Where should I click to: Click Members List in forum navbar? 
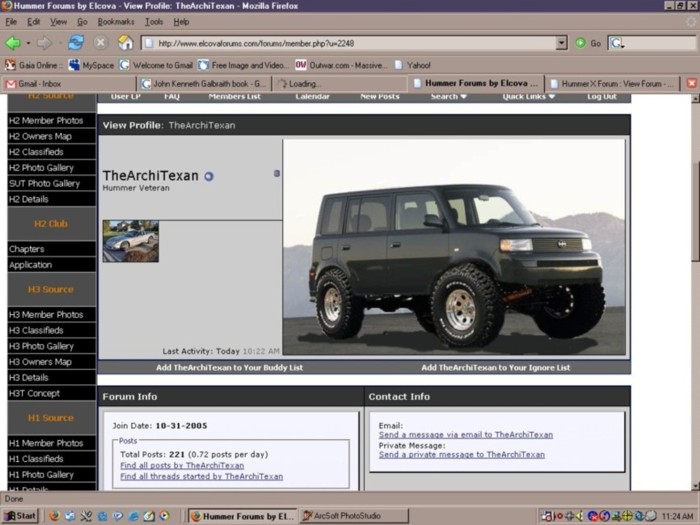(x=234, y=97)
